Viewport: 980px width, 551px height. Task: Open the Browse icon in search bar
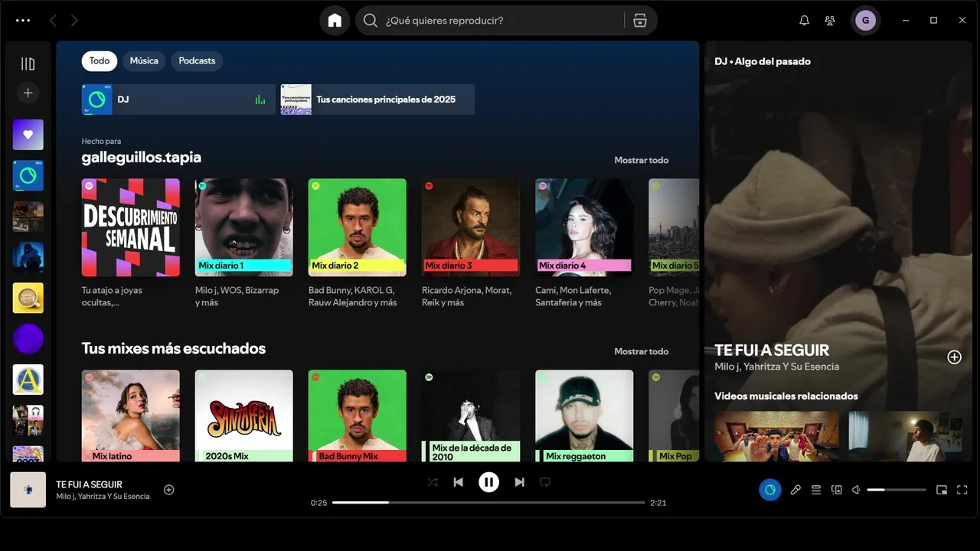[640, 21]
